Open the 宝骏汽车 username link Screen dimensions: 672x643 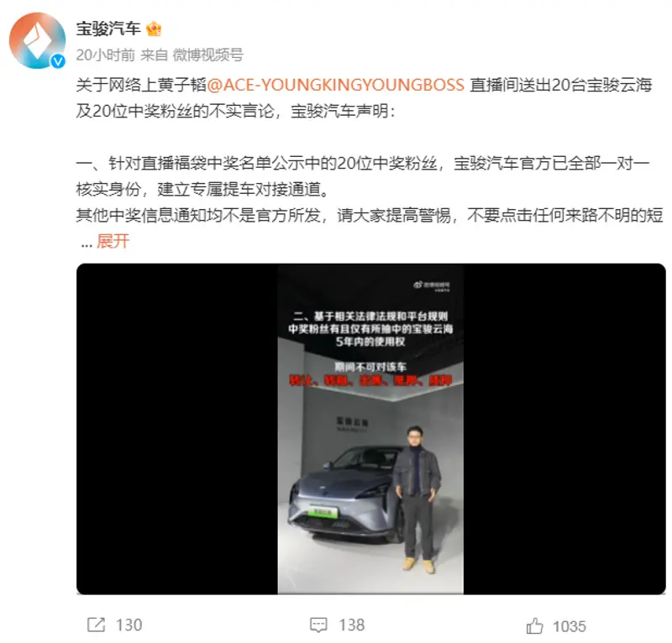click(108, 29)
